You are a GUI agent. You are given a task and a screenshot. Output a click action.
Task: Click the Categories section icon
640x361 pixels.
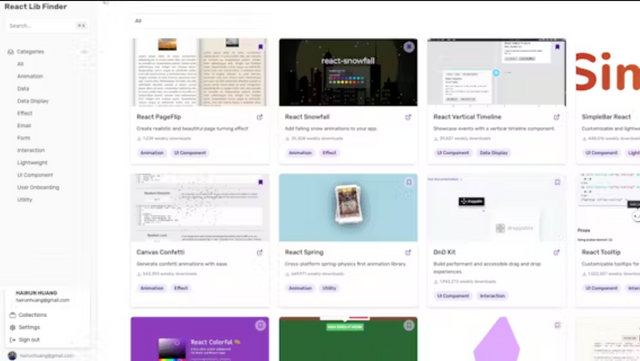11,52
